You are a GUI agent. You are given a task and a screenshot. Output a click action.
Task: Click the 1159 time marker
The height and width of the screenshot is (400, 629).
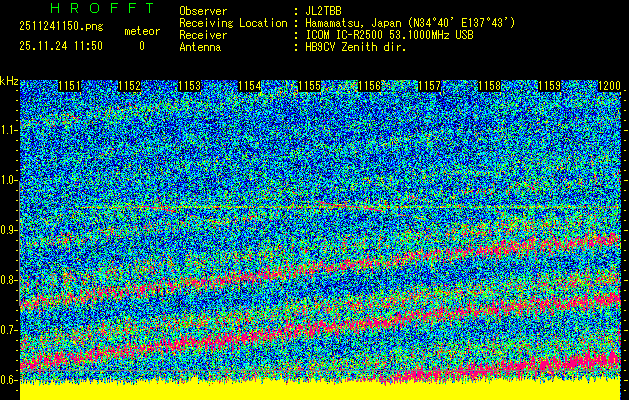tap(549, 87)
